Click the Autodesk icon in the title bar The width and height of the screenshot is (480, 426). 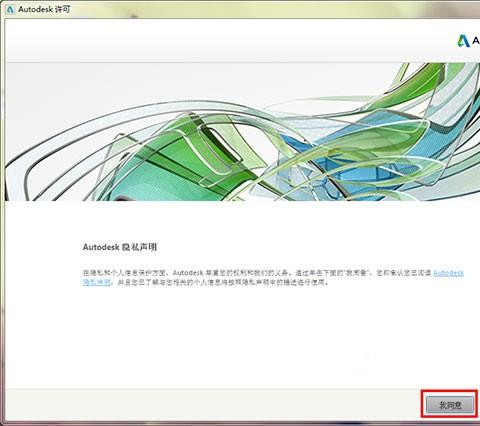coord(10,9)
